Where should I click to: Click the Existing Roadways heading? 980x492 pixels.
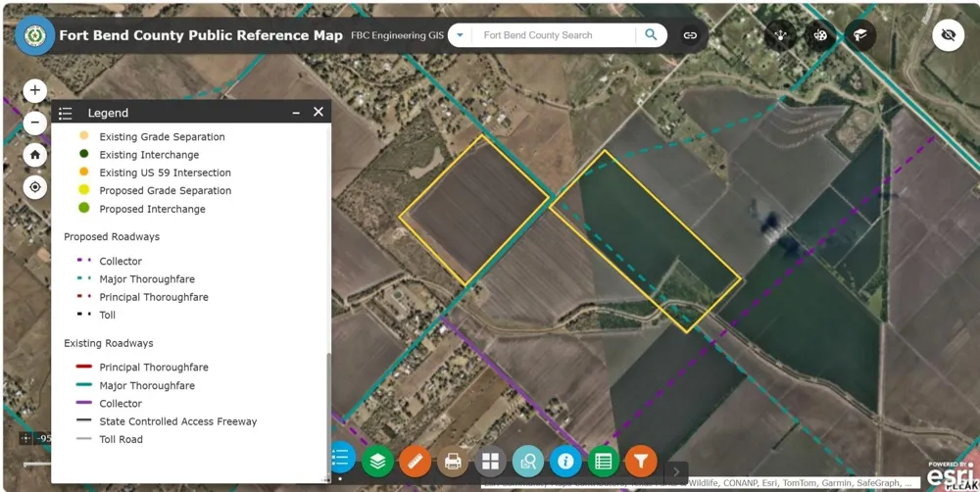[108, 343]
